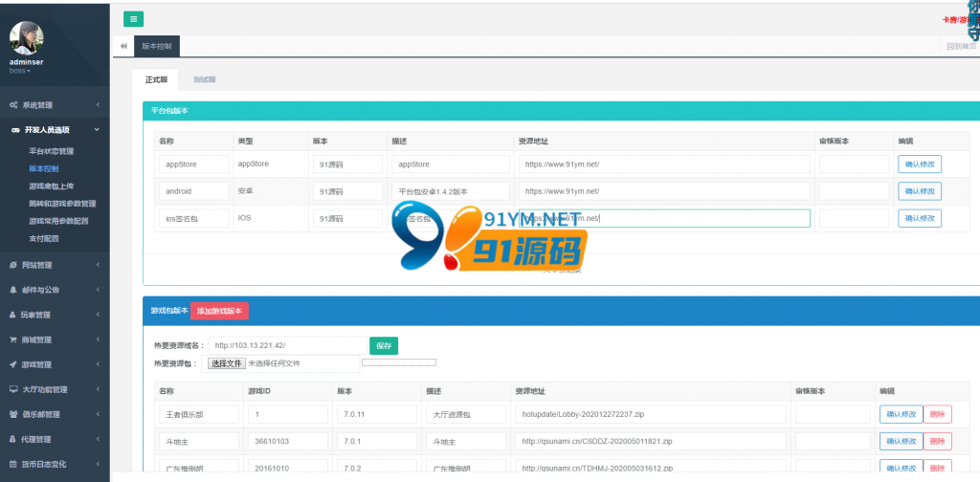Click 确认修改 for the appStore row
The width and height of the screenshot is (980, 482).
click(920, 164)
